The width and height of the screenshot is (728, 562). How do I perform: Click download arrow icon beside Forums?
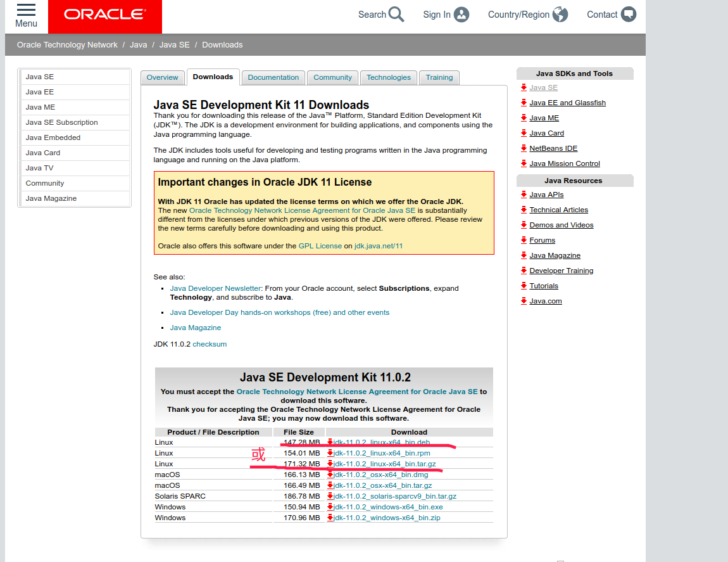pyautogui.click(x=524, y=240)
